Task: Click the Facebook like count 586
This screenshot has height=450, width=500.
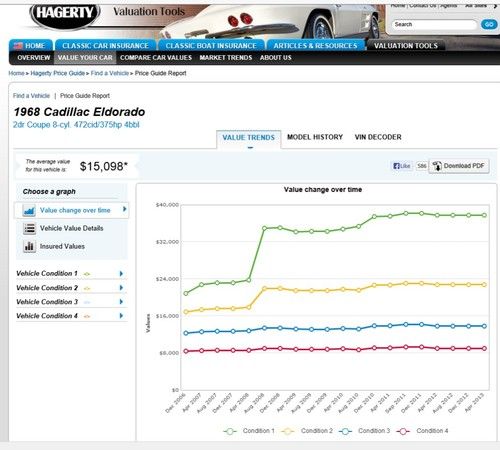Action: tap(422, 166)
